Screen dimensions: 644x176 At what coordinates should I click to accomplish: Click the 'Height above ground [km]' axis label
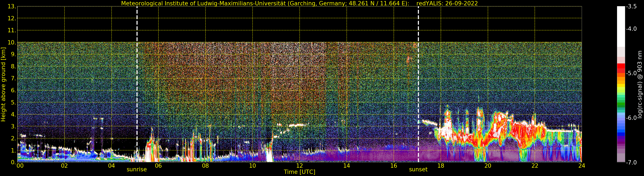tap(3, 84)
